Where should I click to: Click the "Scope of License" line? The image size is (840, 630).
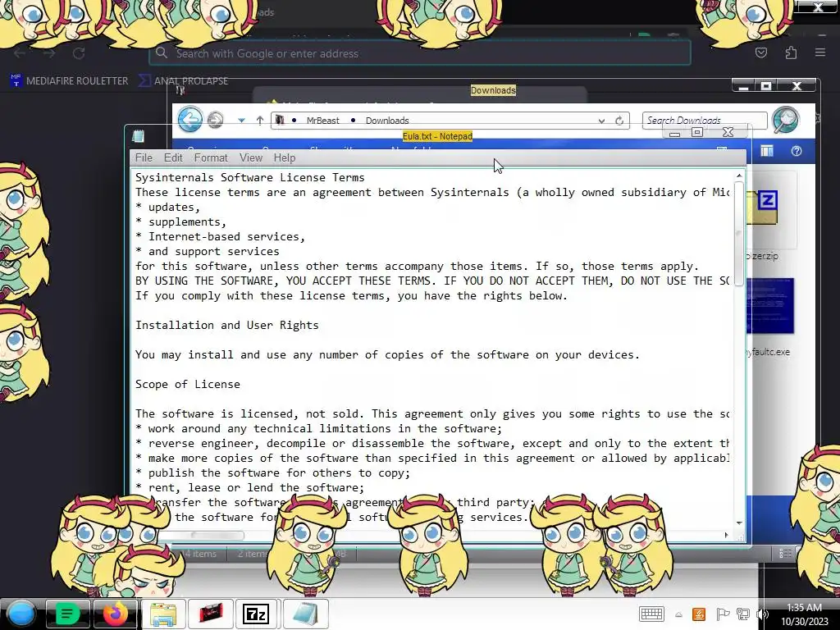[188, 384]
